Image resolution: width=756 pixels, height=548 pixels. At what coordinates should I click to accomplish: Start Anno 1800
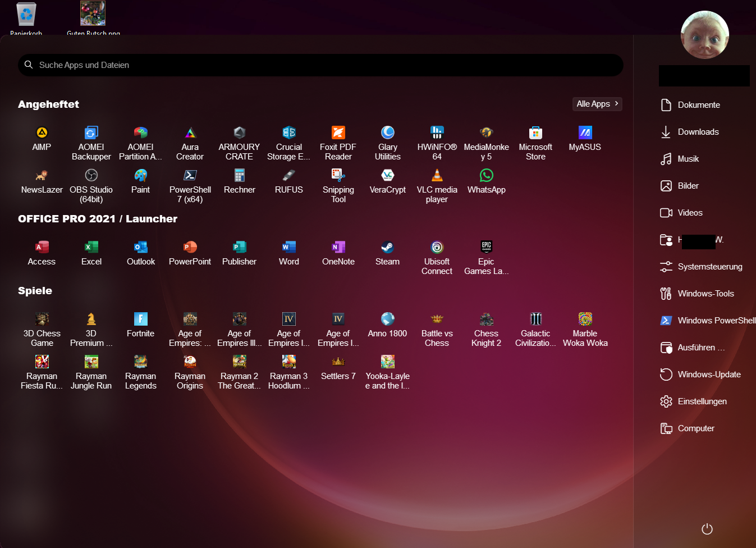click(387, 325)
